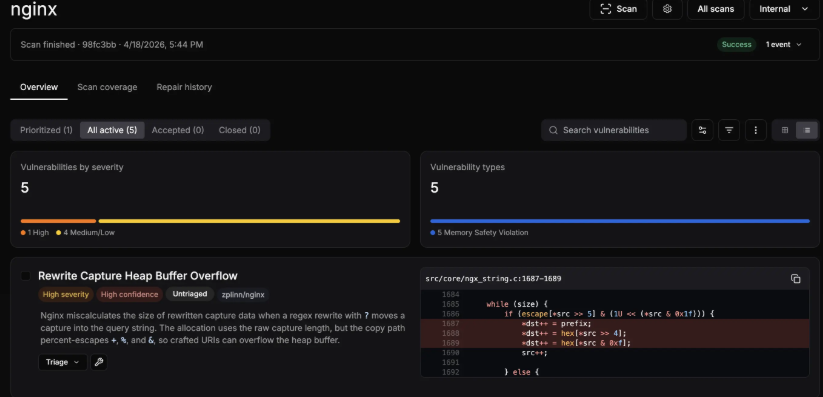
Task: Click wrench repair icon beside Triage
Action: [x=99, y=362]
